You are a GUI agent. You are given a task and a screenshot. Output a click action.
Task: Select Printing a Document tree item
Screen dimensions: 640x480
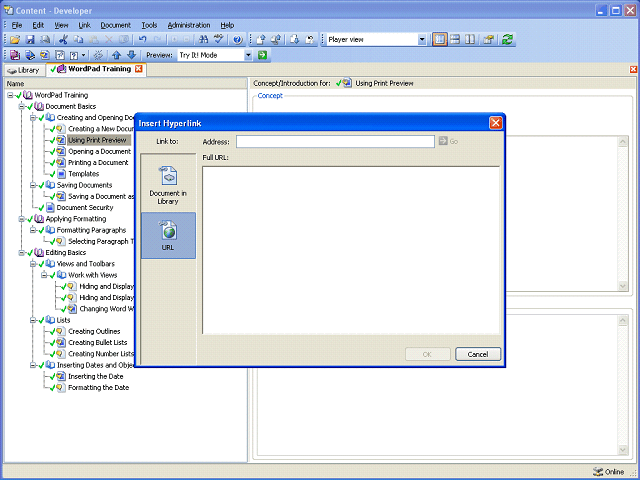[98, 162]
